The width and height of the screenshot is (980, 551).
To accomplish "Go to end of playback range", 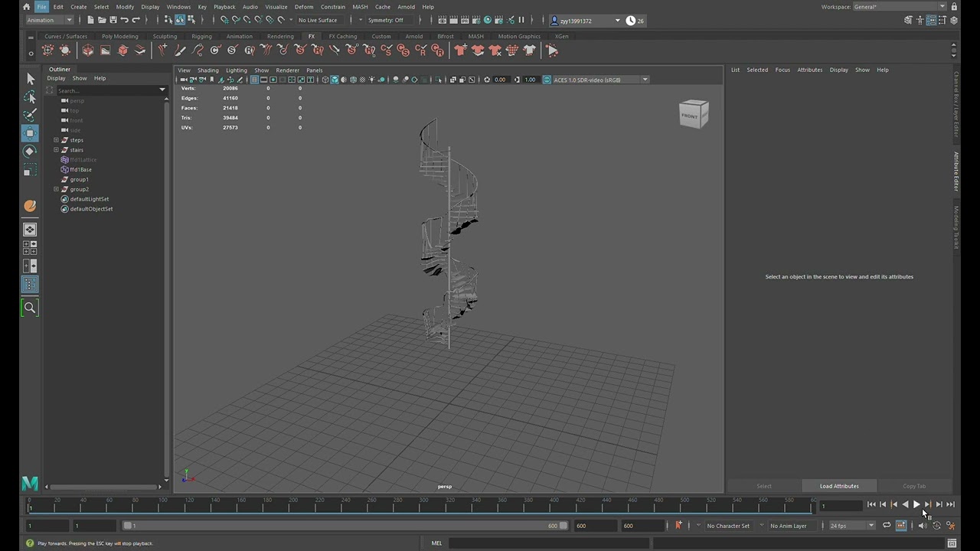I will [x=950, y=504].
